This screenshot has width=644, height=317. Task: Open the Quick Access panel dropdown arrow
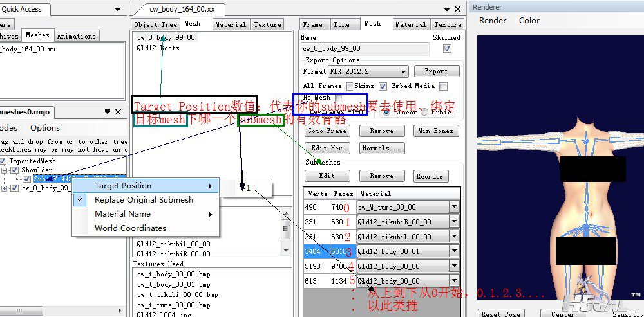[117, 10]
